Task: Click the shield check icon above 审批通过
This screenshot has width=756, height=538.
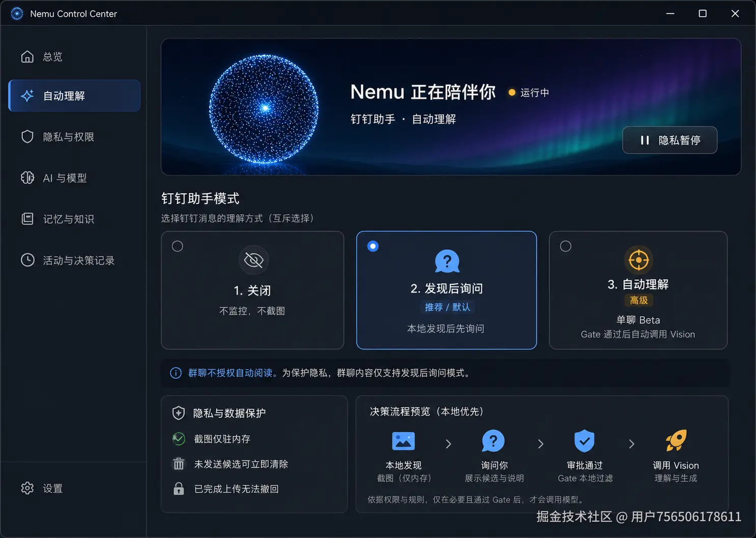Action: [x=585, y=441]
